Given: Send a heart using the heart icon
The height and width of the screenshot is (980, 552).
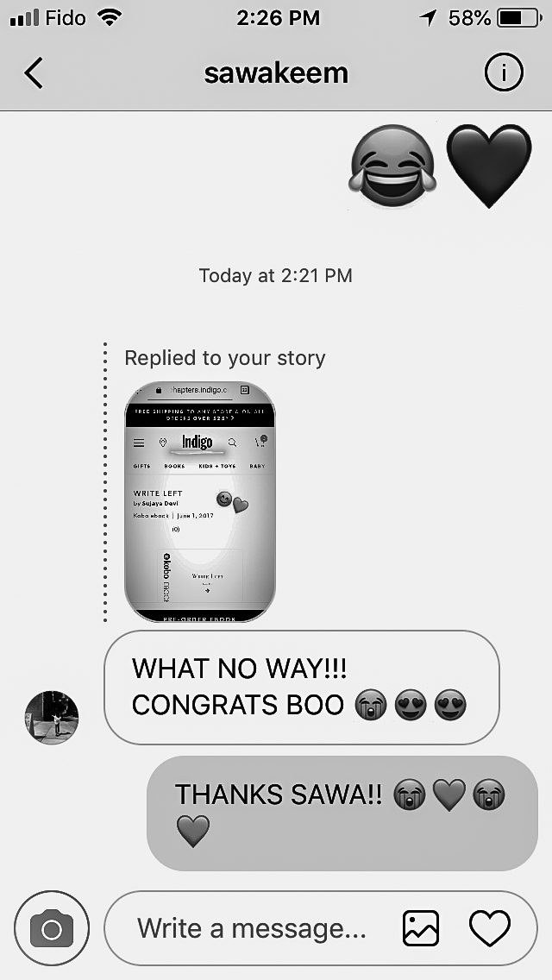Looking at the screenshot, I should [490, 928].
